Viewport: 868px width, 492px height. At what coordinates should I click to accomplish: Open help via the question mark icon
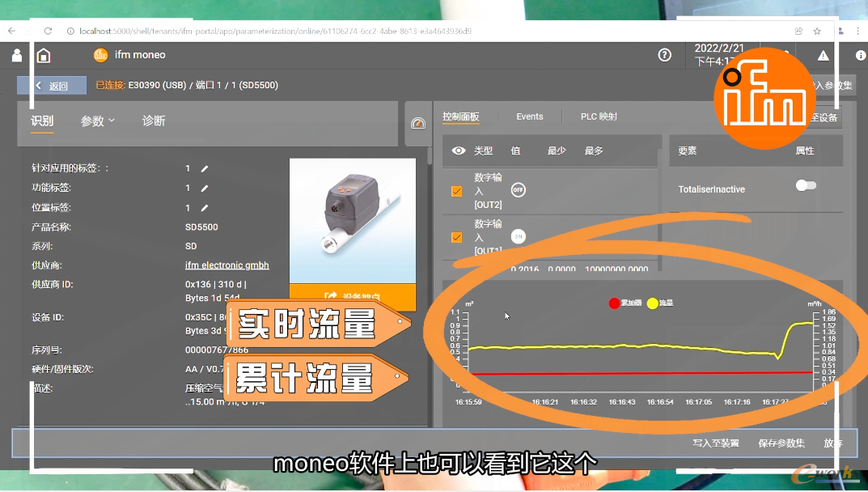click(x=665, y=55)
